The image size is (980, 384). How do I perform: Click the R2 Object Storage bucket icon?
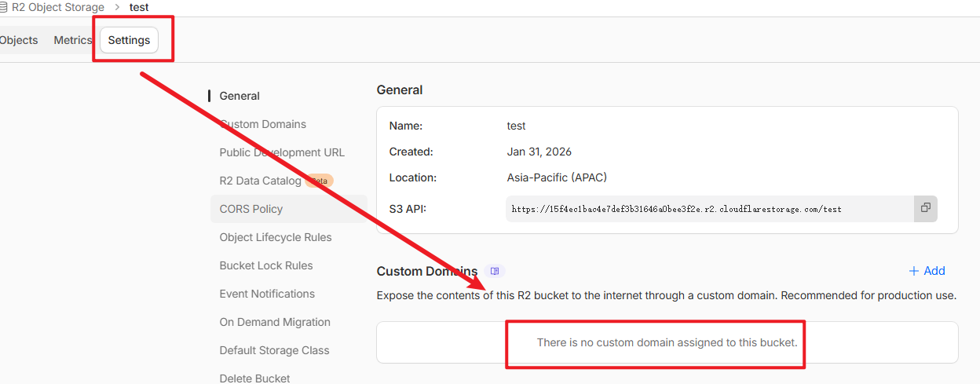[x=4, y=7]
